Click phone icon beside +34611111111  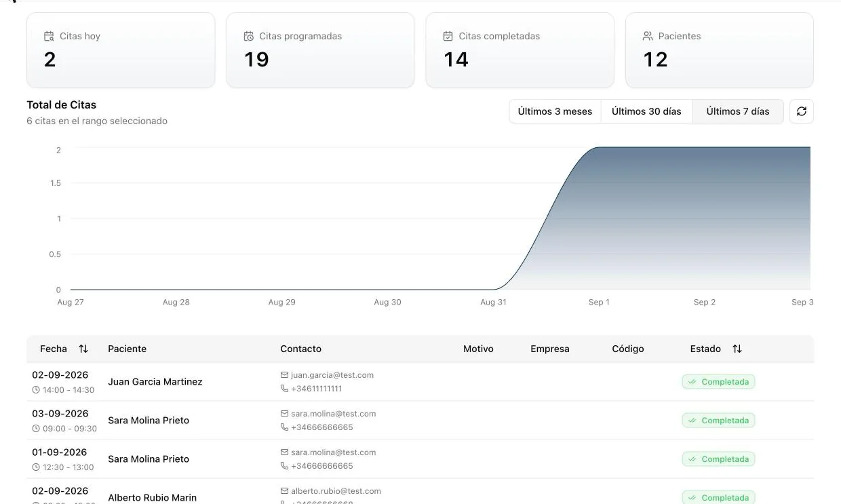pos(284,389)
